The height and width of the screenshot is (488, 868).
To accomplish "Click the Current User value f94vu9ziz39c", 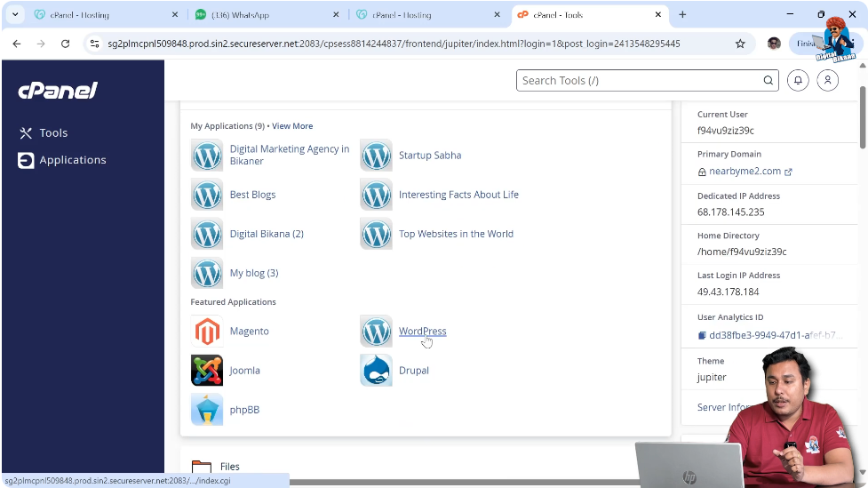I will pyautogui.click(x=726, y=131).
